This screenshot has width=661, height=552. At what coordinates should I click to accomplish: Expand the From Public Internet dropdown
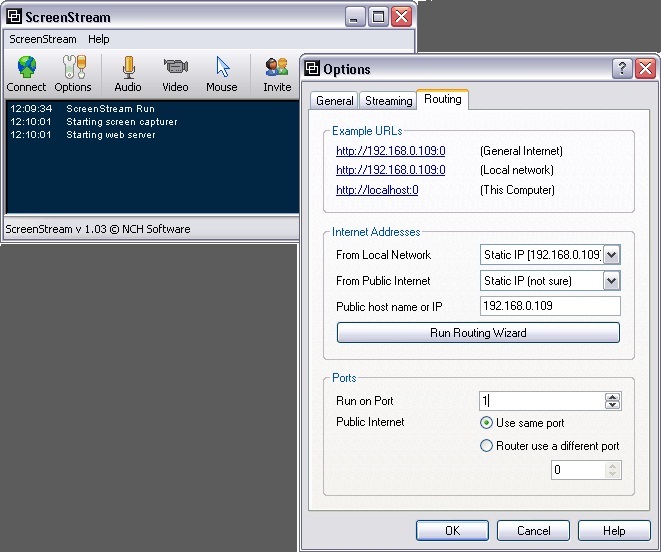coord(611,281)
